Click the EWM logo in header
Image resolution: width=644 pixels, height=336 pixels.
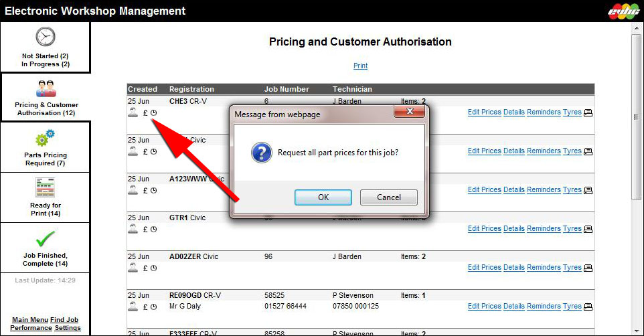click(623, 11)
